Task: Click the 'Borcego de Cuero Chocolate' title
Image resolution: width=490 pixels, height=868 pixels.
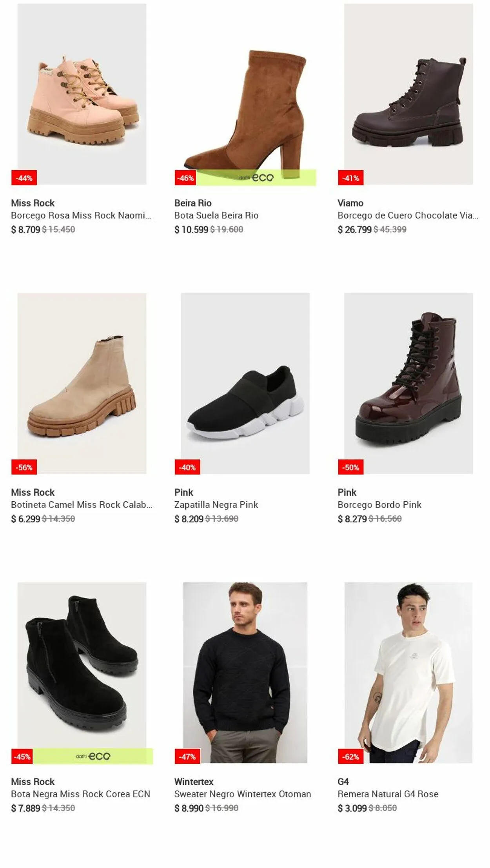Action: coord(408,215)
